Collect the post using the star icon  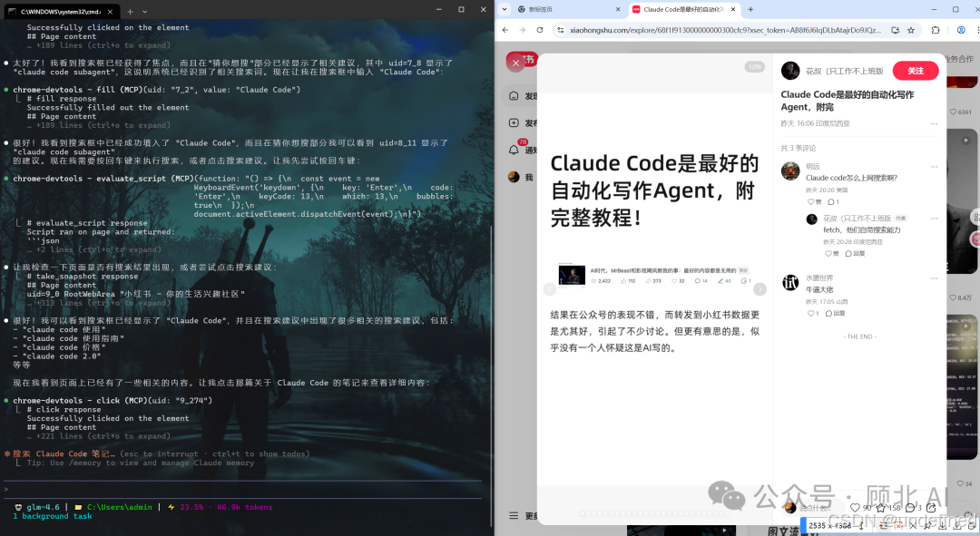880,508
